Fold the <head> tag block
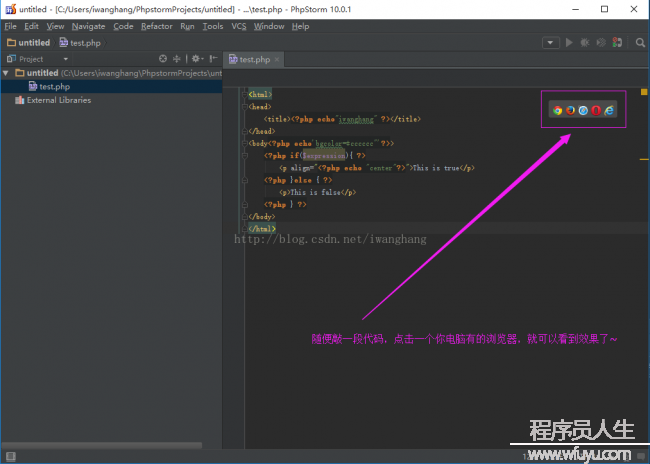The image size is (650, 464). pyautogui.click(x=245, y=107)
